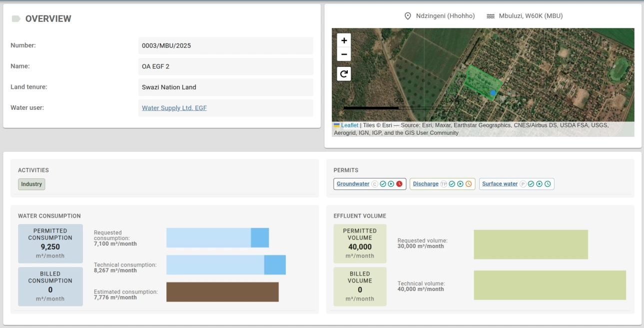Click Surface water play icon
Image resolution: width=644 pixels, height=328 pixels.
point(539,184)
